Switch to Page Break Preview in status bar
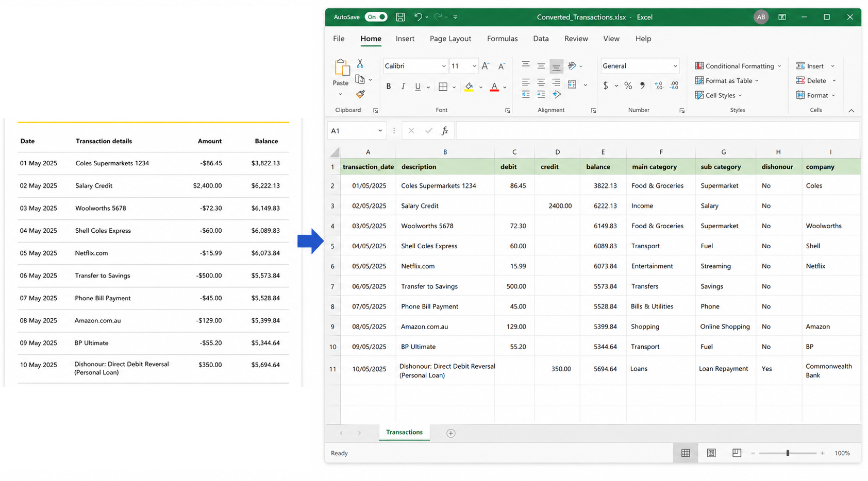The image size is (868, 481). (737, 453)
